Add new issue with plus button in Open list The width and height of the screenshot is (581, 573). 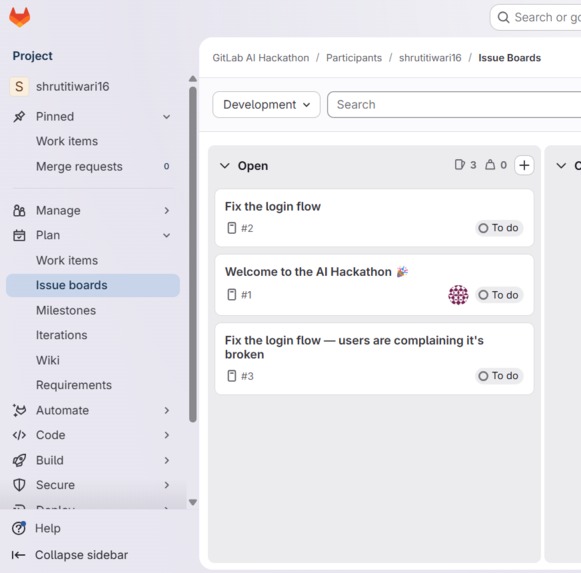pyautogui.click(x=524, y=165)
